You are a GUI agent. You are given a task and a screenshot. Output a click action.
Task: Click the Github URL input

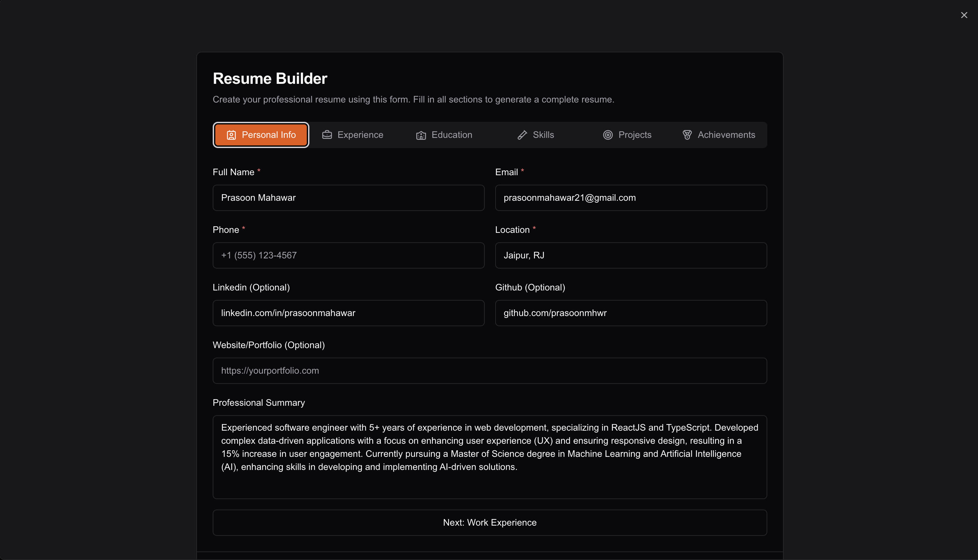[631, 313]
